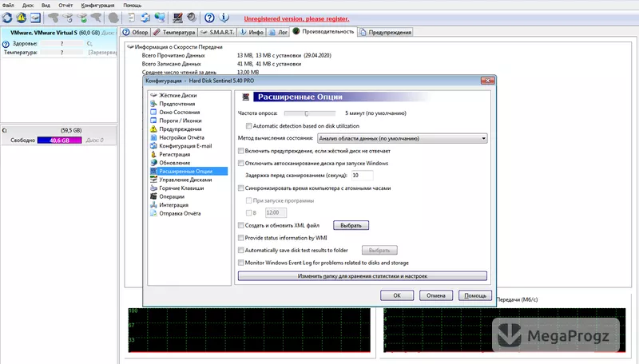Open Жёсткие Диски configuration page

click(x=177, y=95)
